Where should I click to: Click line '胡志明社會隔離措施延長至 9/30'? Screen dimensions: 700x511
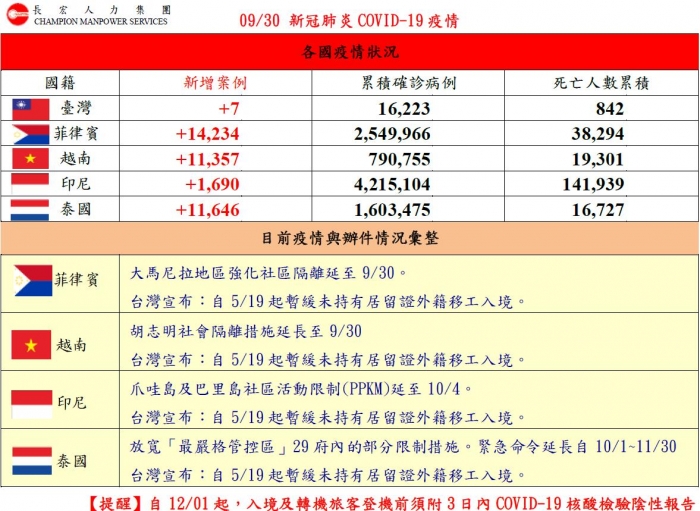(246, 331)
